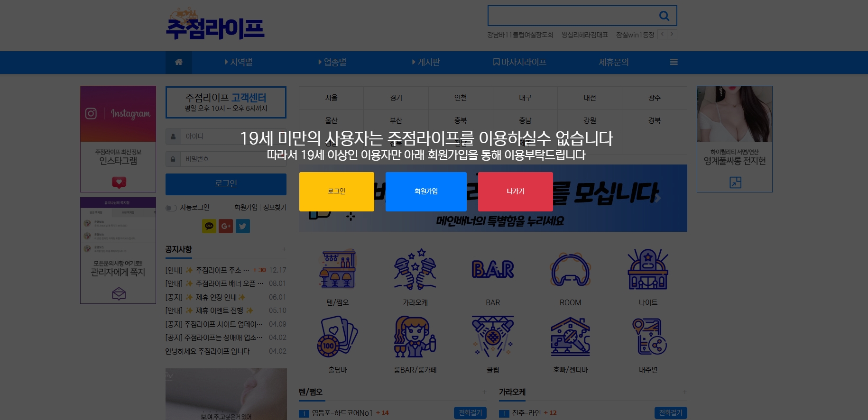Click next arrow for search keywords

click(x=672, y=35)
